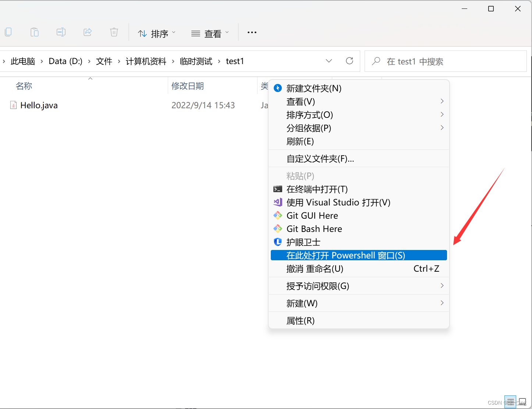
Task: Open terminal via 在终端中打开 menu icon
Action: click(278, 189)
